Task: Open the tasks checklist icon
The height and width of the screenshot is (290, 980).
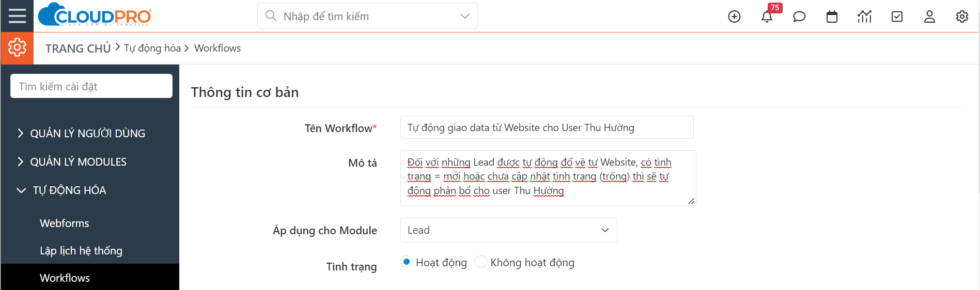Action: pos(897,17)
